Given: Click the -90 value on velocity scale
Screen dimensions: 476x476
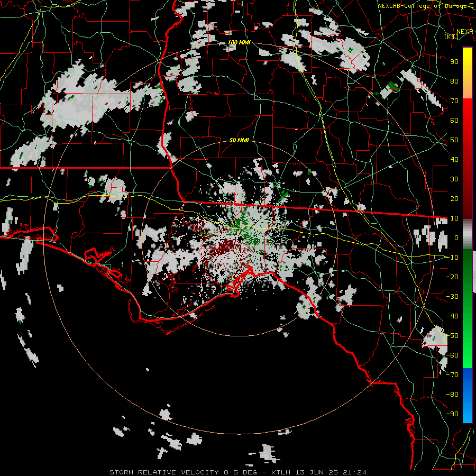Looking at the screenshot, I should click(x=452, y=414).
